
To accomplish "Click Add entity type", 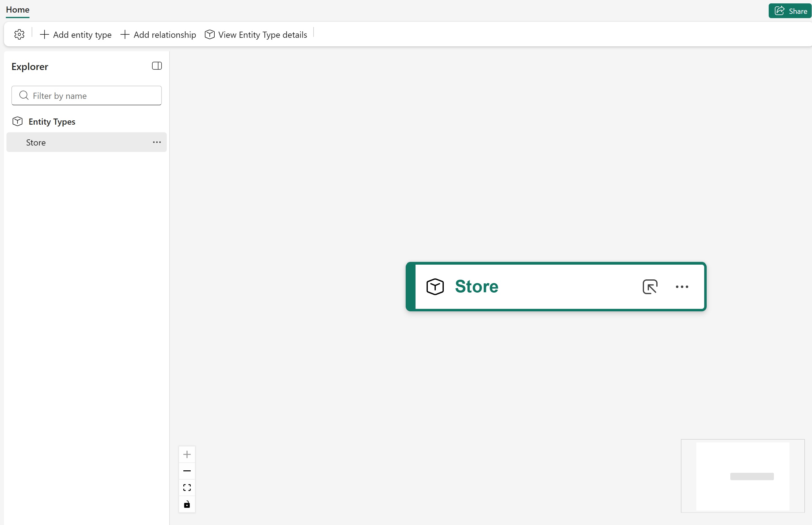I will pos(76,34).
